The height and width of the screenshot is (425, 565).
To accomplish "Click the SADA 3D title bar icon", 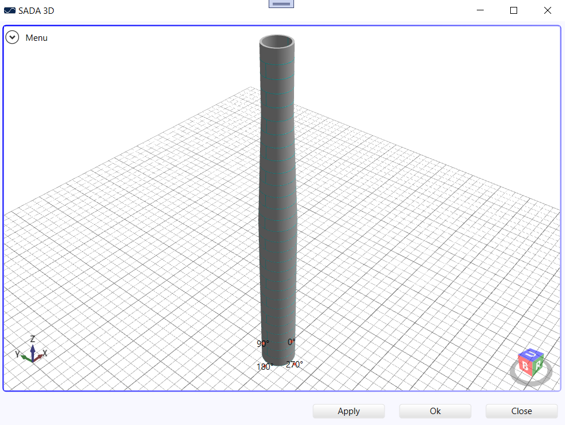I will (x=10, y=10).
